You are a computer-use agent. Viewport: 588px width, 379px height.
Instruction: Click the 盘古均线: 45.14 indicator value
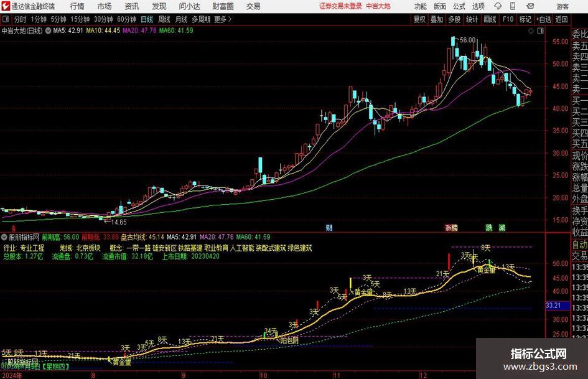point(142,236)
